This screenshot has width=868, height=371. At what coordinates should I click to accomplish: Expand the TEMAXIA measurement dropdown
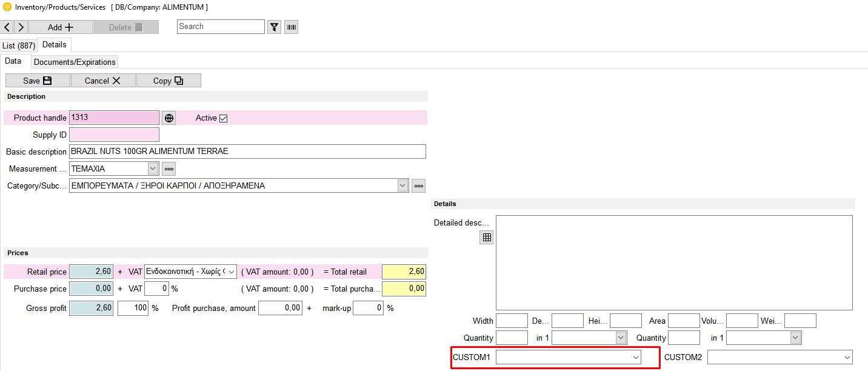153,169
